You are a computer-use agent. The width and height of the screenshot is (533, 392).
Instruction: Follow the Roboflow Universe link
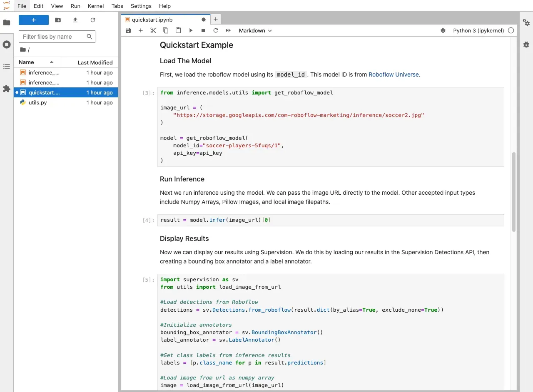click(394, 74)
